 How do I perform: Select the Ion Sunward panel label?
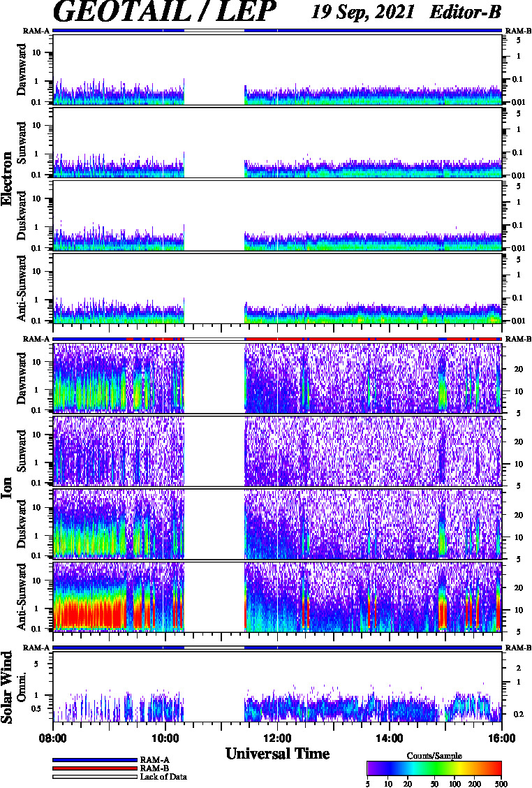tap(22, 451)
